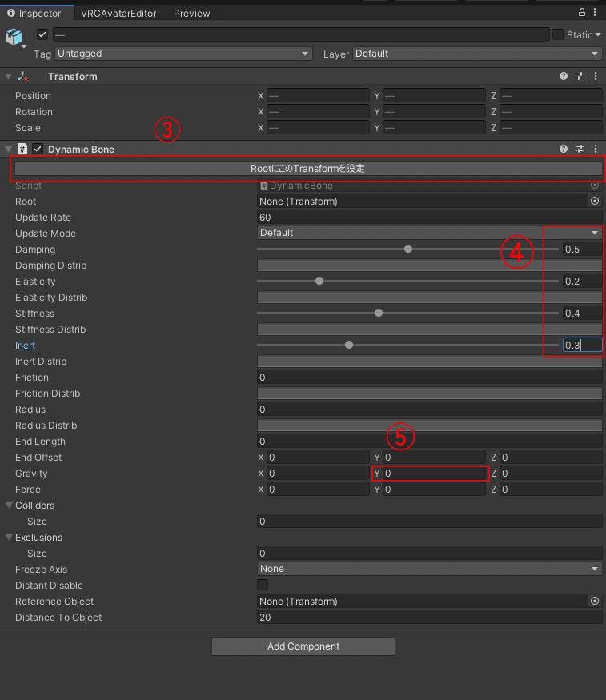Click the Position X field

point(318,95)
